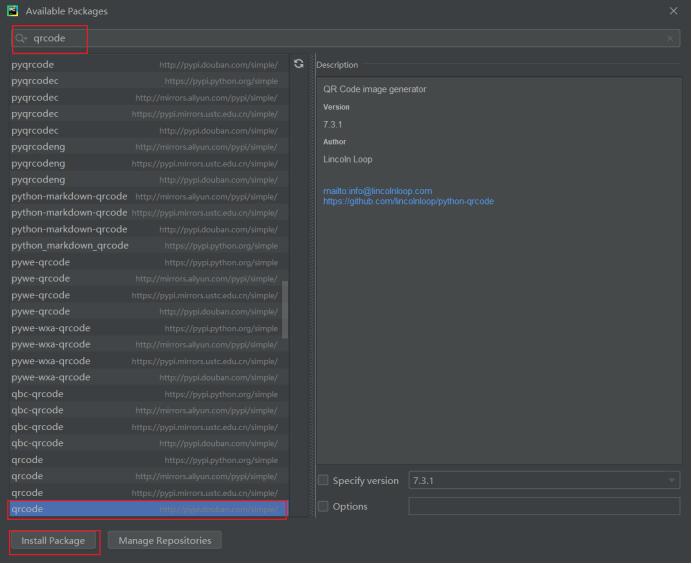Close the Available Packages dialog
692x564 pixels.
[673, 11]
